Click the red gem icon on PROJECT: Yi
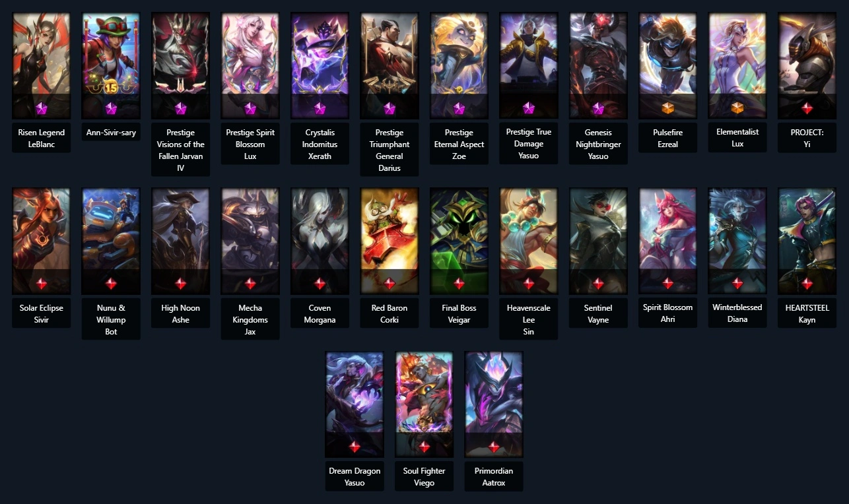849x504 pixels. pos(807,108)
